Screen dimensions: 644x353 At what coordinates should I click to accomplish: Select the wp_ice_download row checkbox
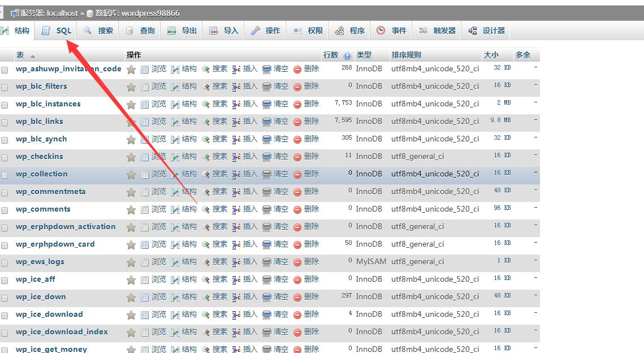[5, 316]
